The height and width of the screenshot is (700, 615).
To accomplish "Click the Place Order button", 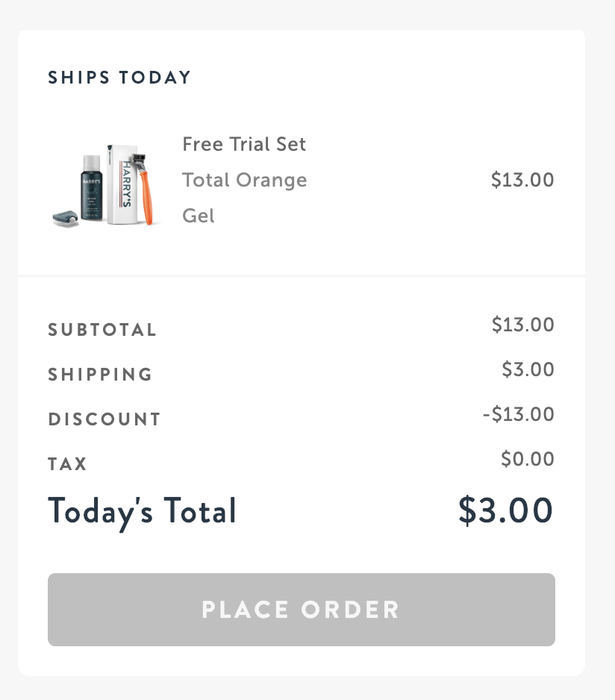I will coord(301,609).
